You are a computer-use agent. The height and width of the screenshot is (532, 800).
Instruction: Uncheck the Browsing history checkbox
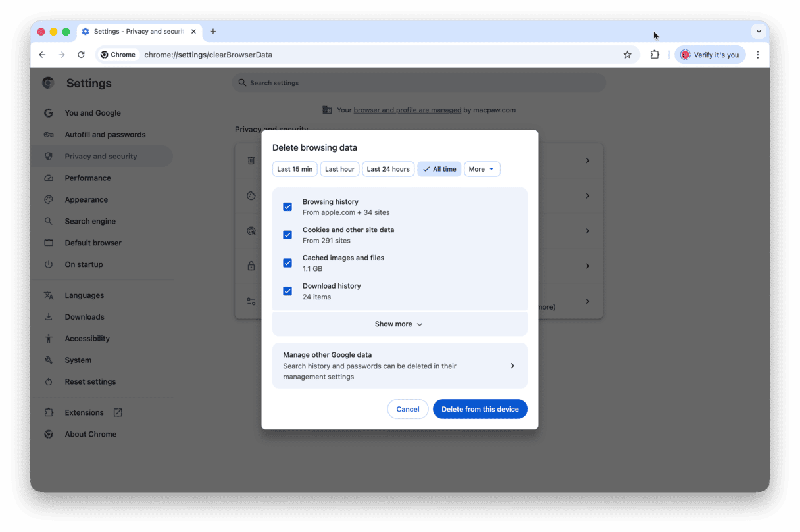[287, 206]
